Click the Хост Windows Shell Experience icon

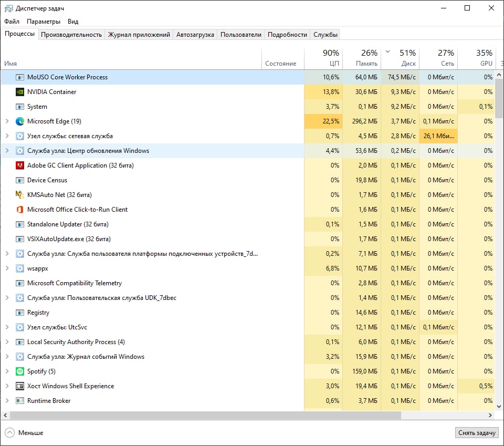(x=20, y=386)
